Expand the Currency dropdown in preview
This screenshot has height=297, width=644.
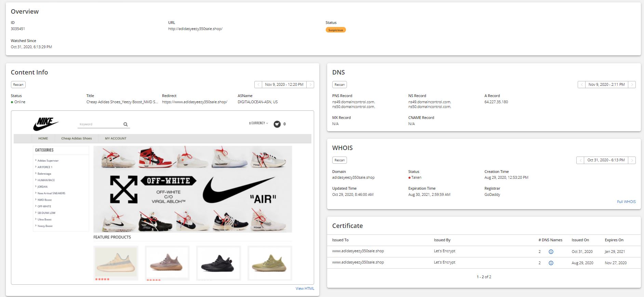(x=258, y=123)
